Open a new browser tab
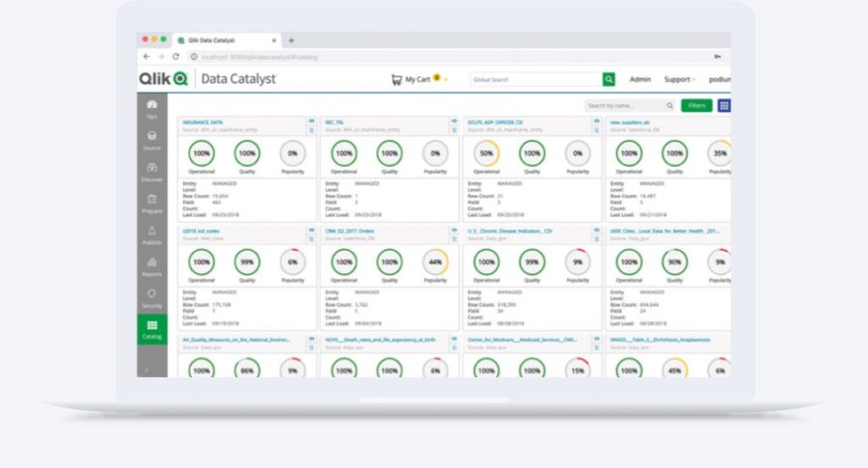This screenshot has height=468, width=868. [291, 41]
